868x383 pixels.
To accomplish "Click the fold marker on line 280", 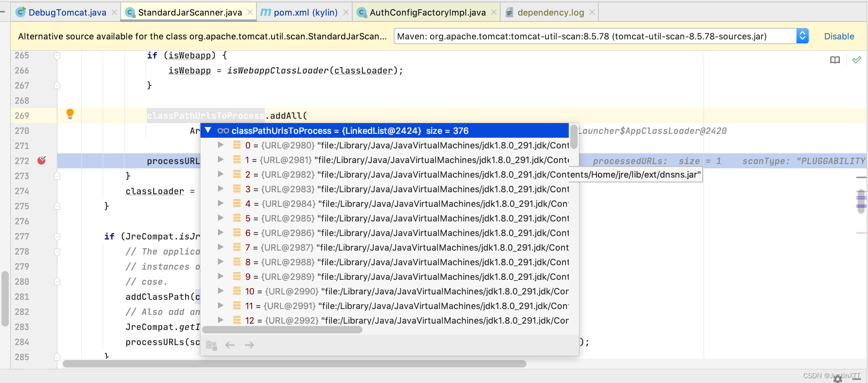I will coord(57,281).
